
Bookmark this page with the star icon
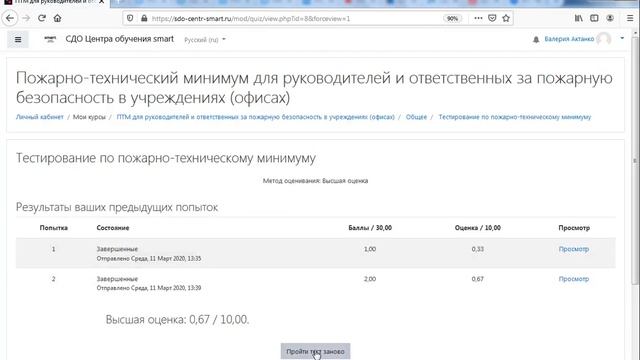pos(506,18)
